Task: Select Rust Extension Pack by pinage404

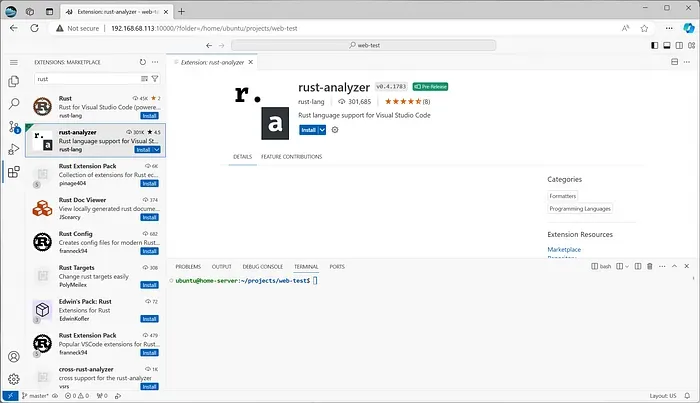Action: click(96, 174)
